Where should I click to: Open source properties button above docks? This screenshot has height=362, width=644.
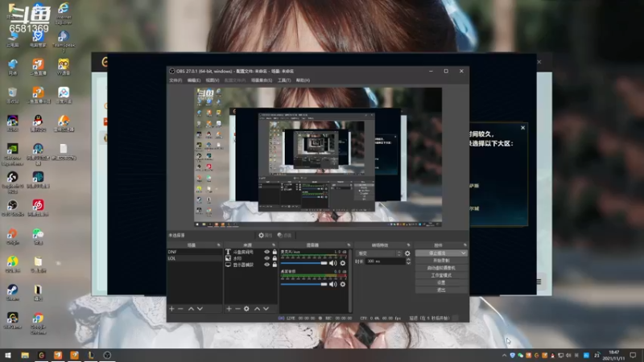(x=266, y=235)
